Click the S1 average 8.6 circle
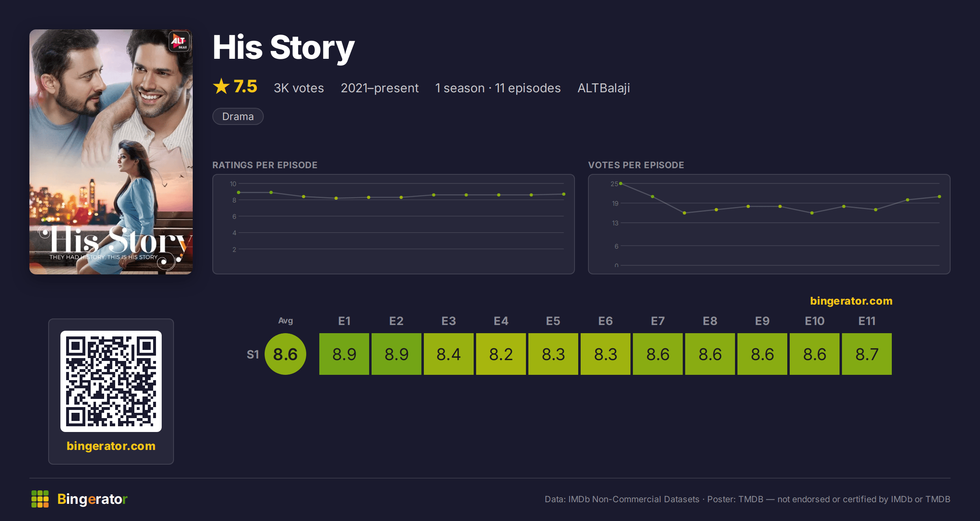This screenshot has height=521, width=980. pos(285,354)
